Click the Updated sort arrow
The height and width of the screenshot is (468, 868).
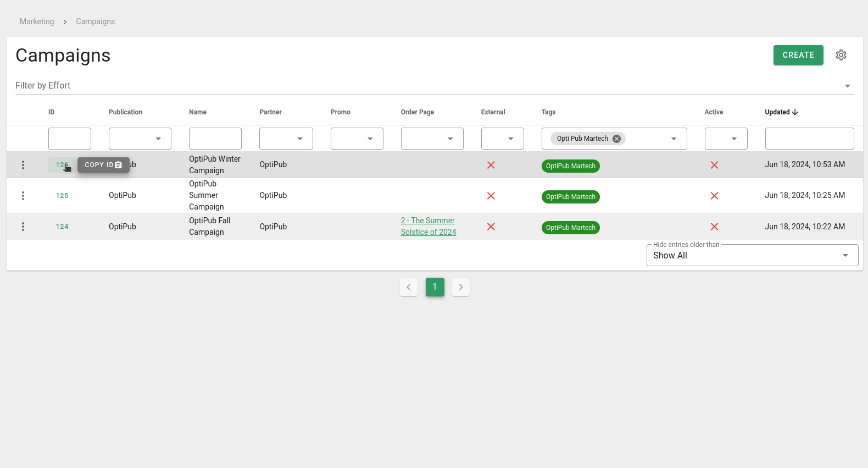795,112
